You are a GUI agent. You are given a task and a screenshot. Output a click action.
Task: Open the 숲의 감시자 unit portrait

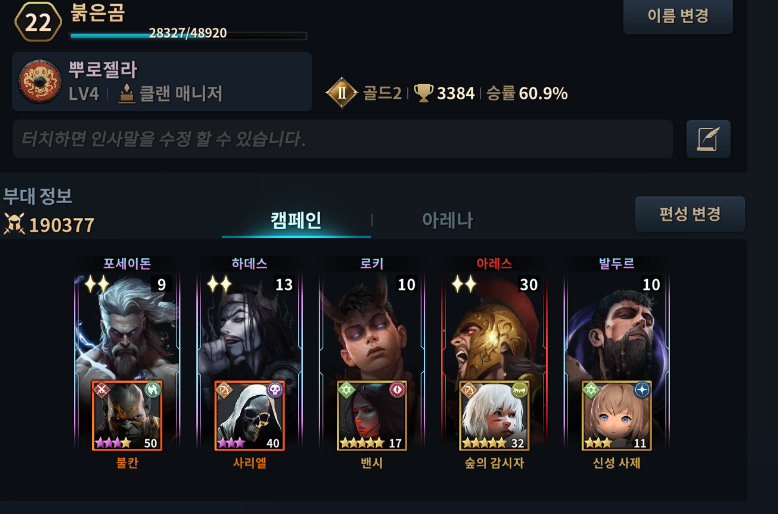pyautogui.click(x=494, y=416)
